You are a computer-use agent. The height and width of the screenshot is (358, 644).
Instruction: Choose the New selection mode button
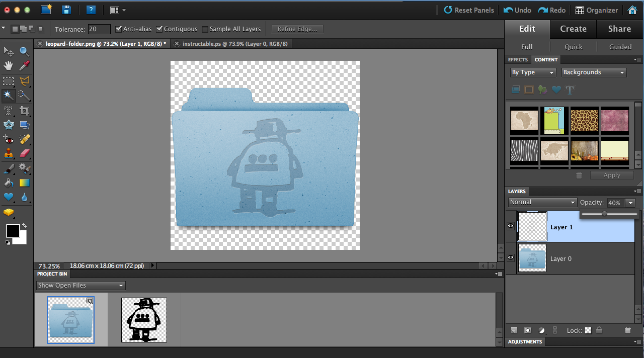[x=15, y=29]
